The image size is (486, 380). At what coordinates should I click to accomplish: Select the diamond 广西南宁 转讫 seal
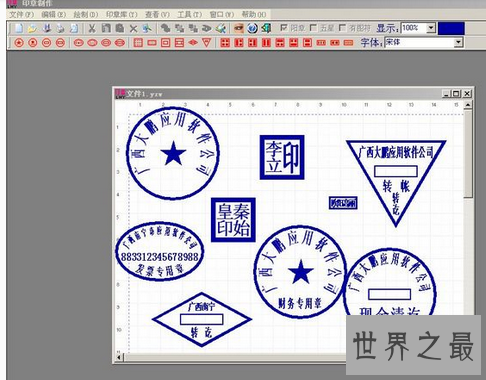click(x=202, y=320)
